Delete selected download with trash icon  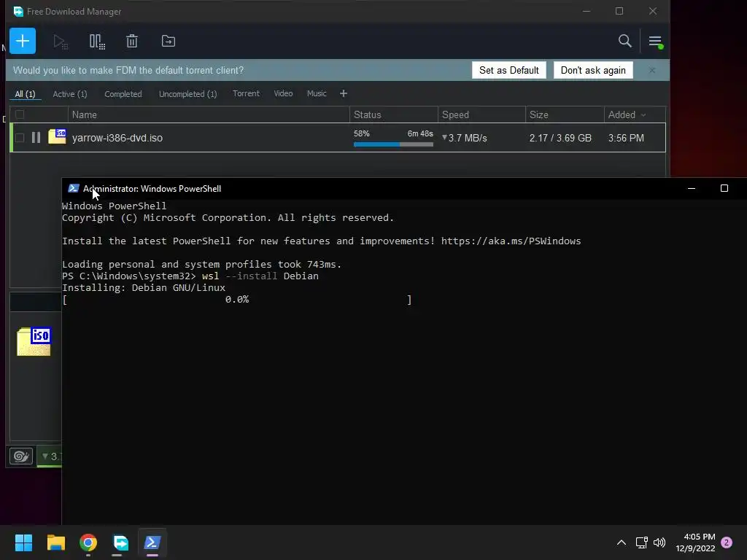(132, 42)
